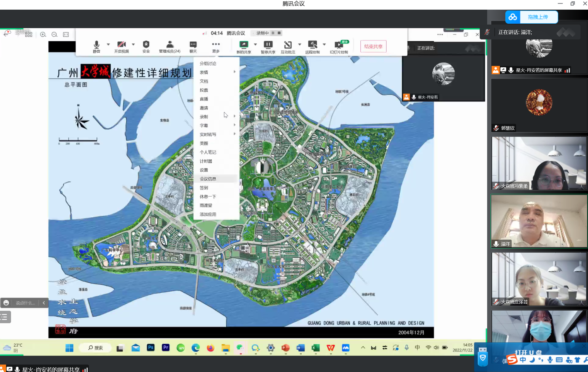This screenshot has width=588, height=372.
Task: Pause the screen sharing
Action: pos(268,45)
